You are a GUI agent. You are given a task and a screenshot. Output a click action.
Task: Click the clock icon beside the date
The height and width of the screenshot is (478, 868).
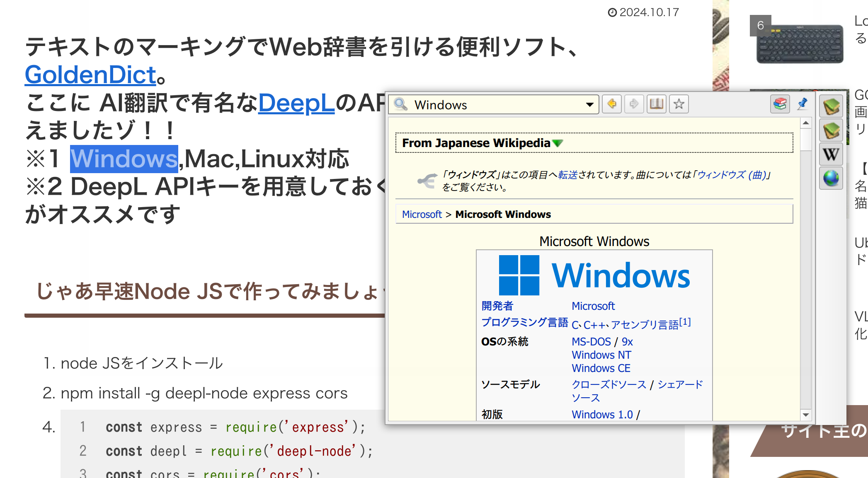pos(612,12)
